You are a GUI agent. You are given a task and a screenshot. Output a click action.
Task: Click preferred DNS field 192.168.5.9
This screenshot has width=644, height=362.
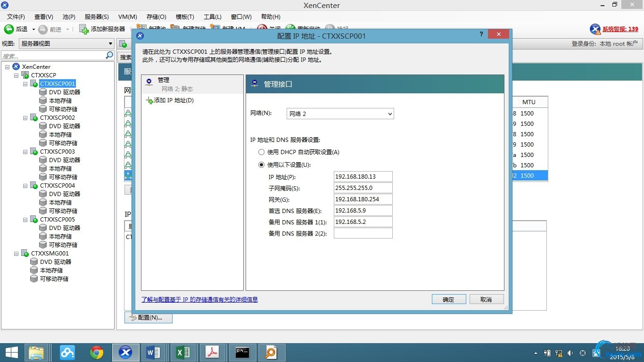(363, 211)
